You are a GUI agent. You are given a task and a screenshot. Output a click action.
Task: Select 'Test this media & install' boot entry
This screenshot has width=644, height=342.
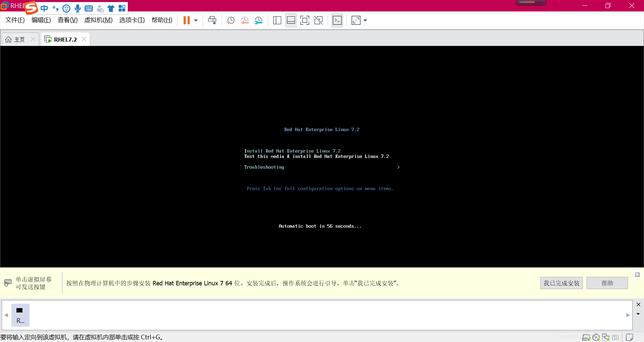click(317, 157)
